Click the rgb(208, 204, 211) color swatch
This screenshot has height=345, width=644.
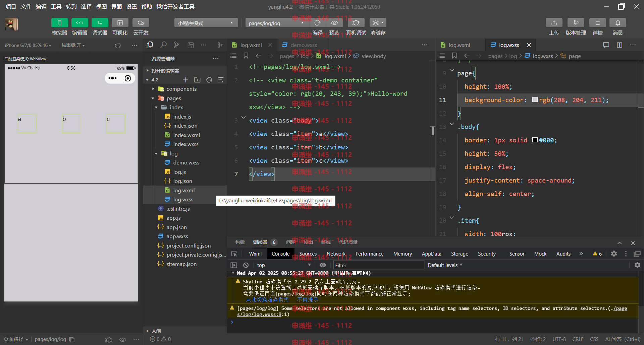point(535,99)
